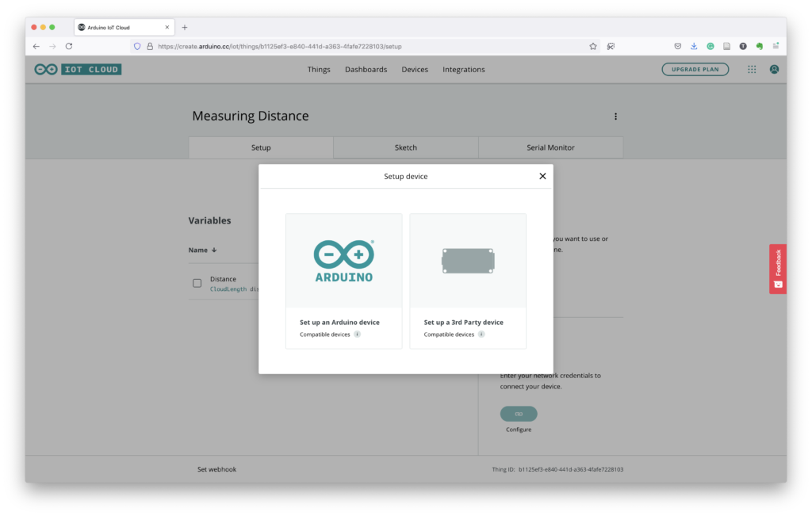The image size is (812, 516).
Task: Click the Distance variable name
Action: click(223, 279)
